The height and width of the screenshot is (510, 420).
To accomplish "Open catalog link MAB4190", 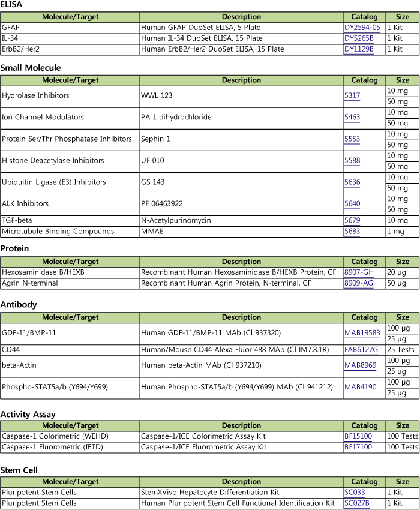I will 361,387.
